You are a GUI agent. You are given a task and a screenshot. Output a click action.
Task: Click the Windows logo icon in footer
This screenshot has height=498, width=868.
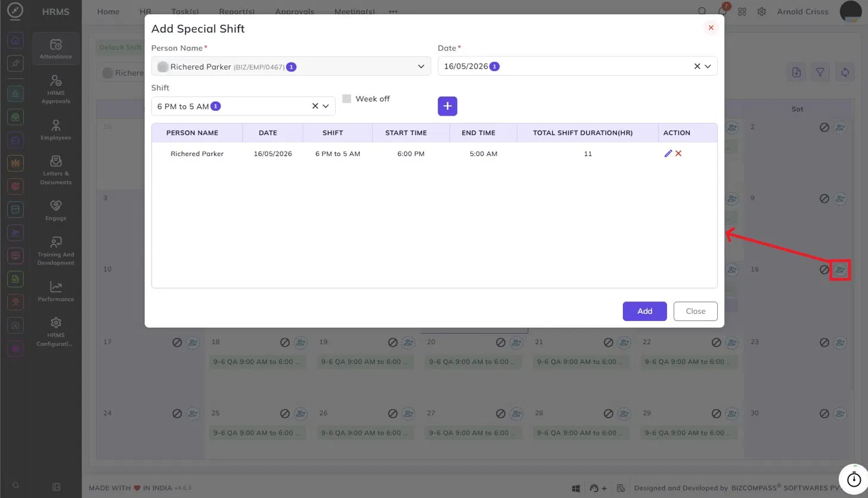pyautogui.click(x=576, y=488)
